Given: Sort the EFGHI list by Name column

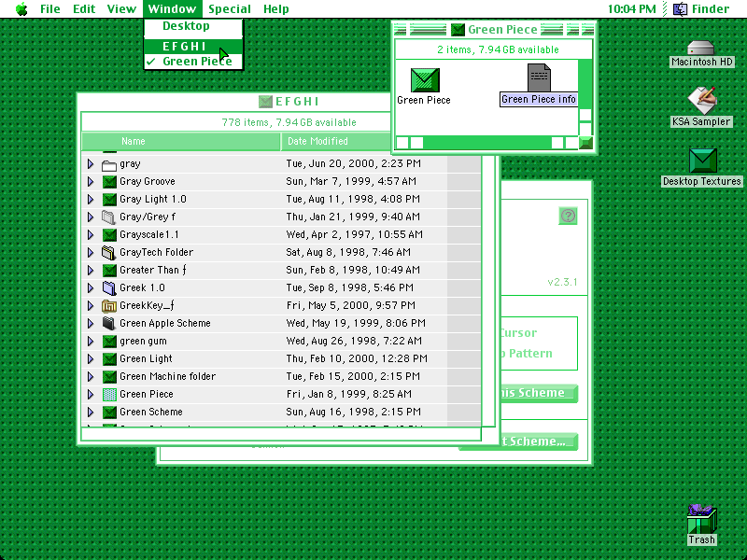Looking at the screenshot, I should click(x=181, y=142).
